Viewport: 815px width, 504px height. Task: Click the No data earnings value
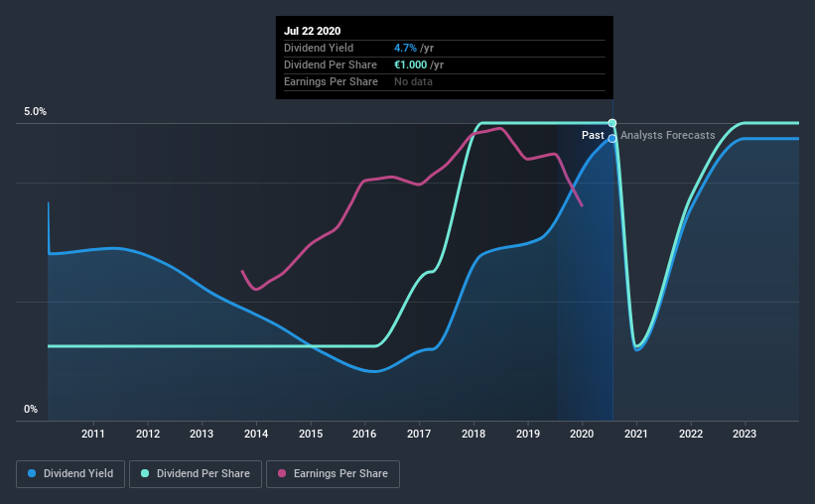(413, 81)
